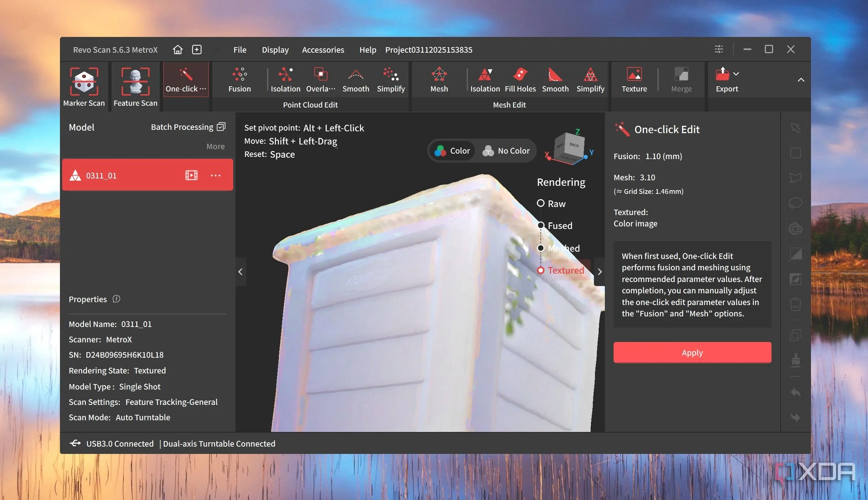Toggle Batch Processing
The width and height of the screenshot is (868, 500).
[188, 127]
